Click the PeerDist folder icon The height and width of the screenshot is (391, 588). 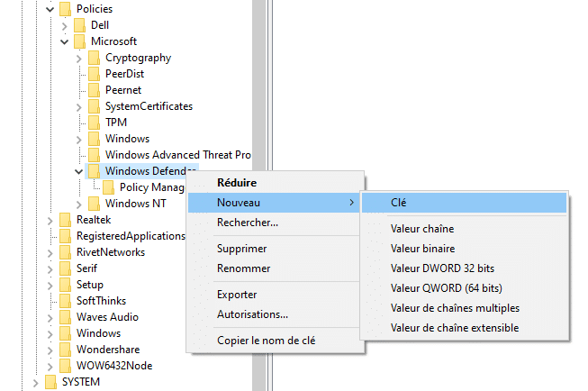pyautogui.click(x=94, y=74)
